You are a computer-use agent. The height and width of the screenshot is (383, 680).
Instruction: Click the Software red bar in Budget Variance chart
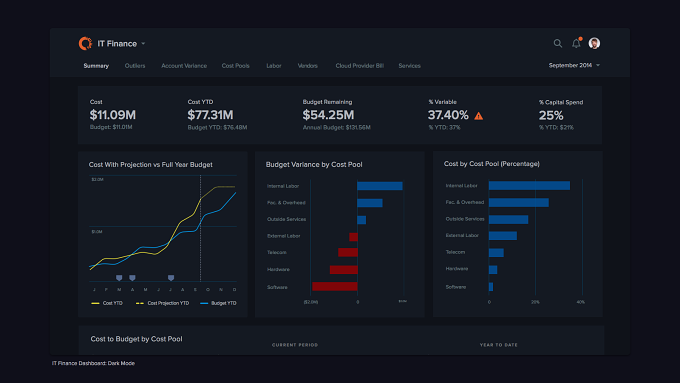(335, 286)
